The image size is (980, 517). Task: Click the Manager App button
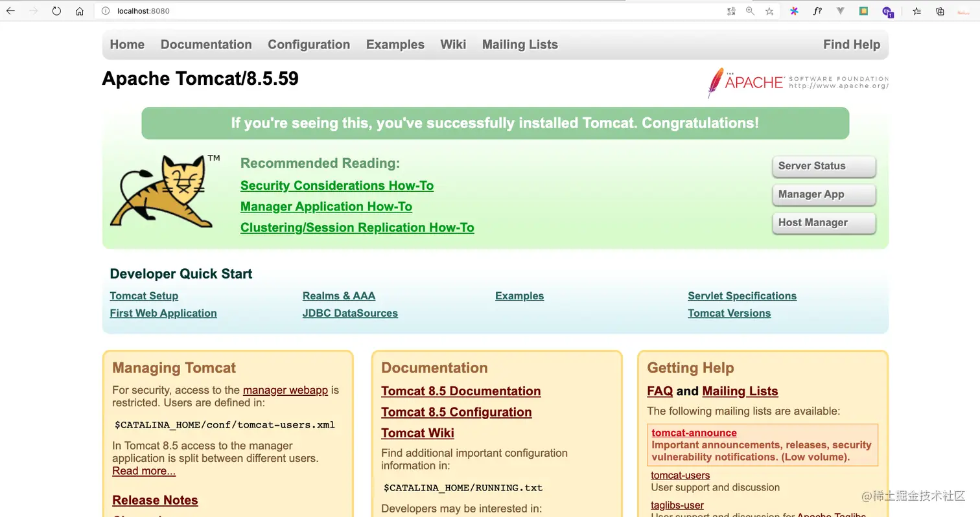[x=824, y=194]
